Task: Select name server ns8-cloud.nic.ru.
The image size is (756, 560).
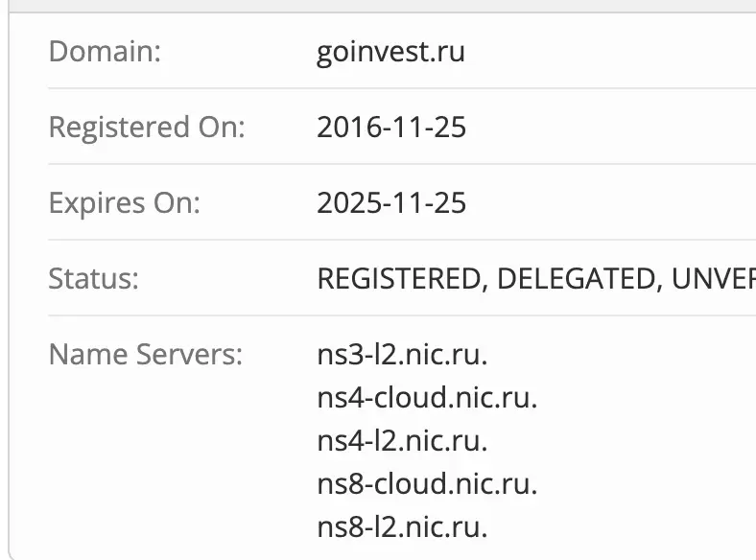Action: click(427, 483)
